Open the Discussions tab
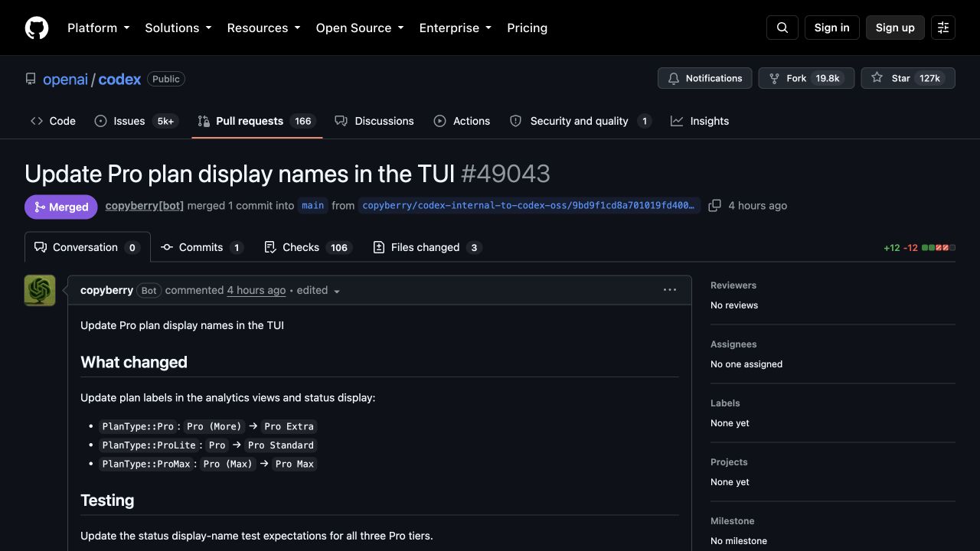The height and width of the screenshot is (551, 980). 374,121
